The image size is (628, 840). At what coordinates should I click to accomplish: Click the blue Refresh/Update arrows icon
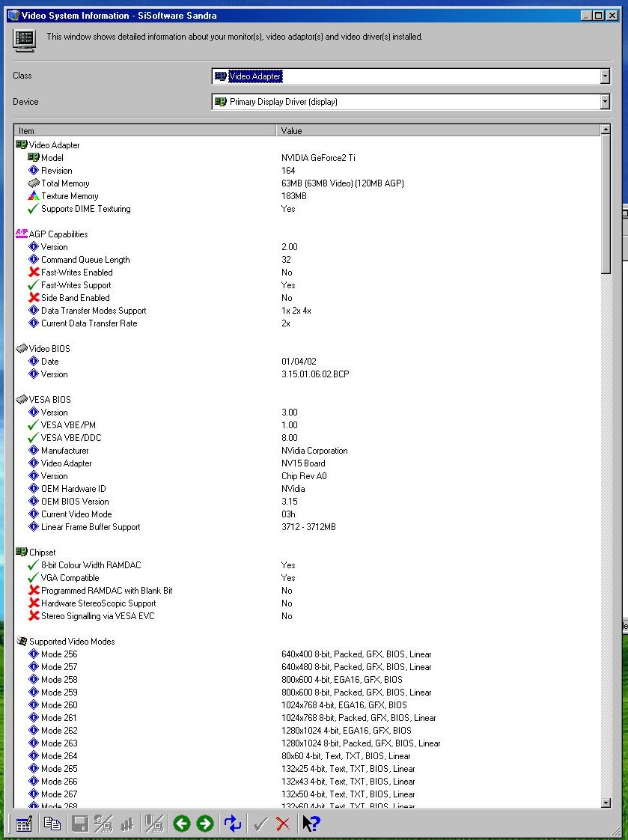(x=233, y=824)
